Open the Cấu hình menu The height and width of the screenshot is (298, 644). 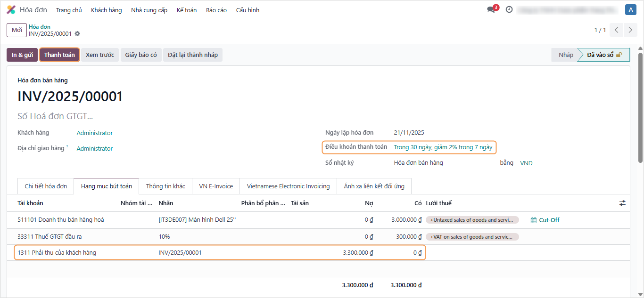248,10
